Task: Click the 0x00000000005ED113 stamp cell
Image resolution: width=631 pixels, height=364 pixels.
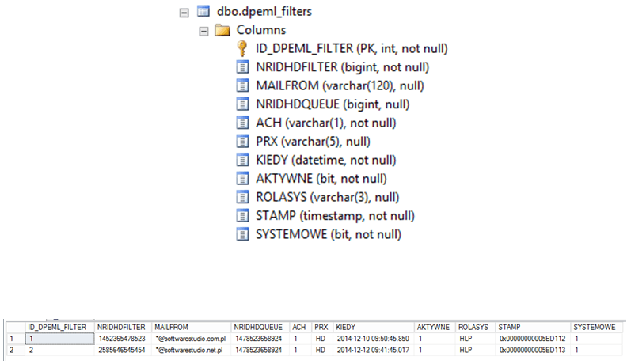Action: point(533,350)
